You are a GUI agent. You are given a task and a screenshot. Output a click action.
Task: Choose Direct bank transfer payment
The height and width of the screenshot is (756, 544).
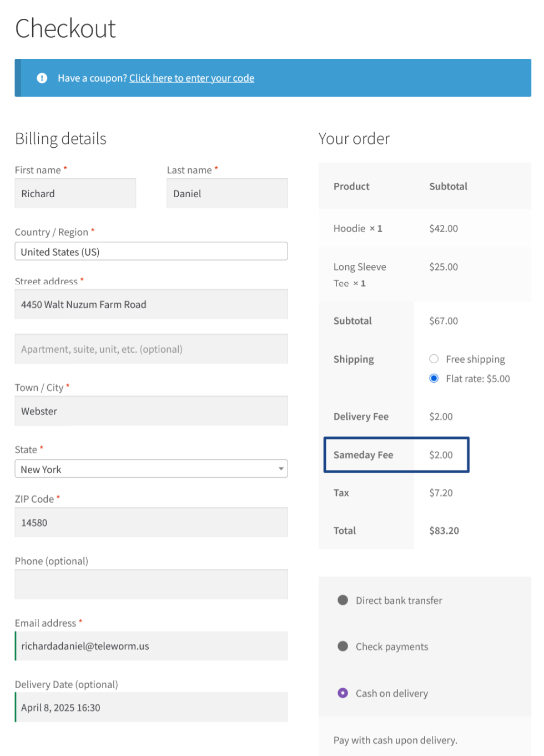(343, 600)
